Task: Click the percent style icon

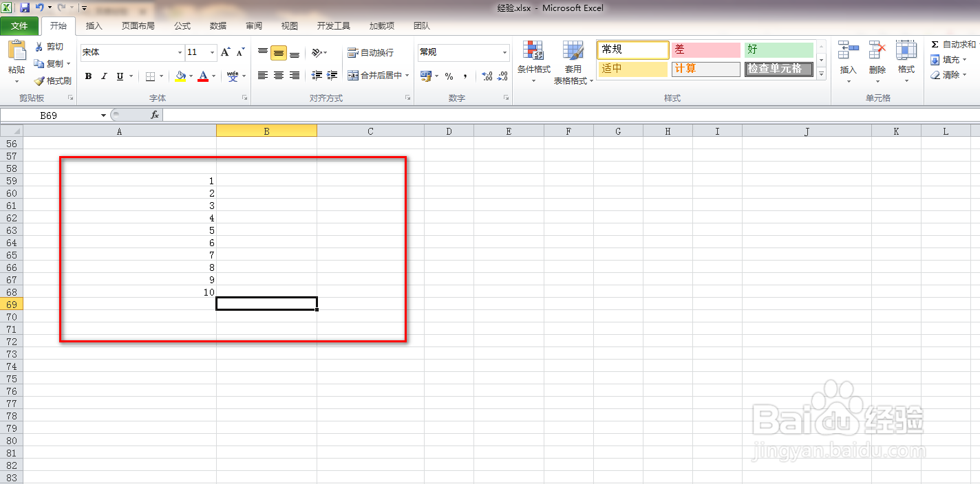Action: click(x=449, y=76)
